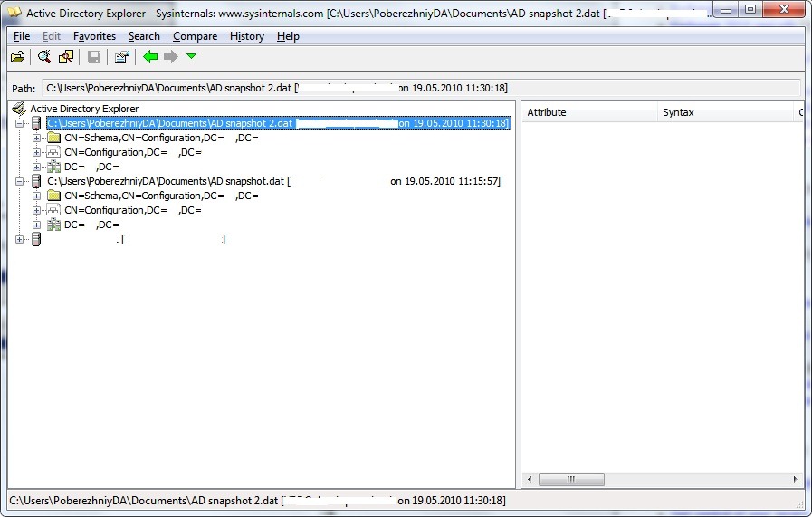Select the Active Directory Explorer root node
Screen dimensions: 812x517
coord(84,109)
